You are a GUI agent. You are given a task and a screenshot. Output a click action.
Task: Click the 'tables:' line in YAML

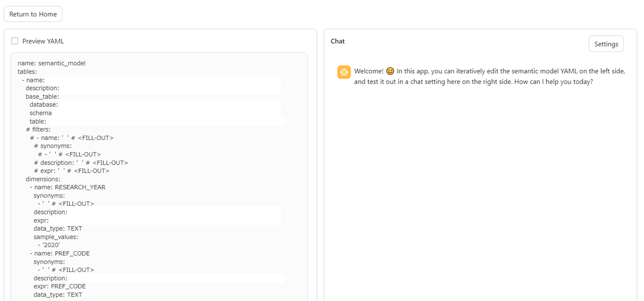pos(27,71)
